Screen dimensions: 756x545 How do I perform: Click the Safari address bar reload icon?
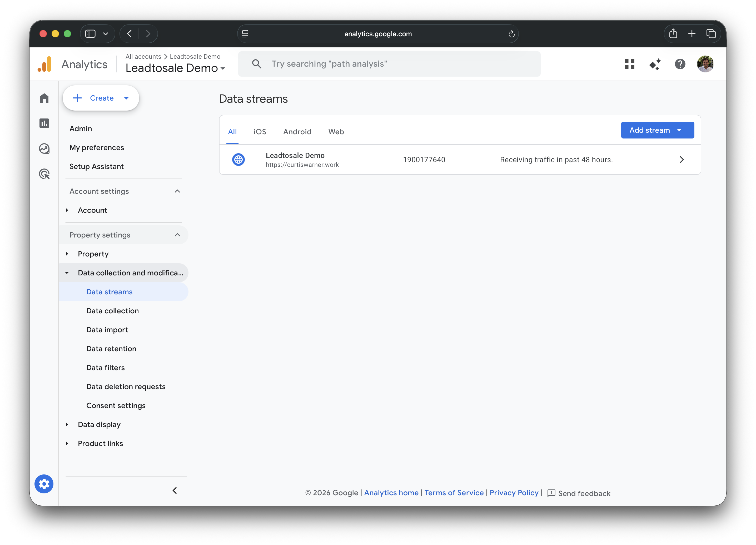tap(512, 34)
